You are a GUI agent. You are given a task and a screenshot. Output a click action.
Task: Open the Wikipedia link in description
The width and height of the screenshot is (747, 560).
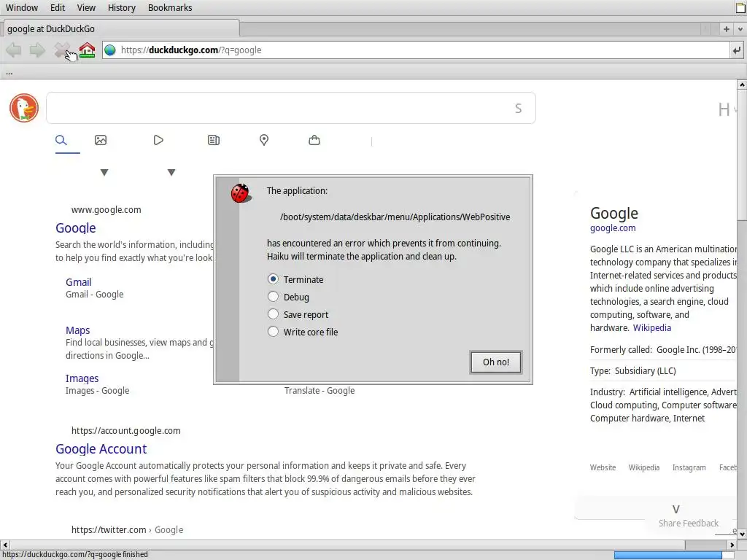[x=651, y=327]
